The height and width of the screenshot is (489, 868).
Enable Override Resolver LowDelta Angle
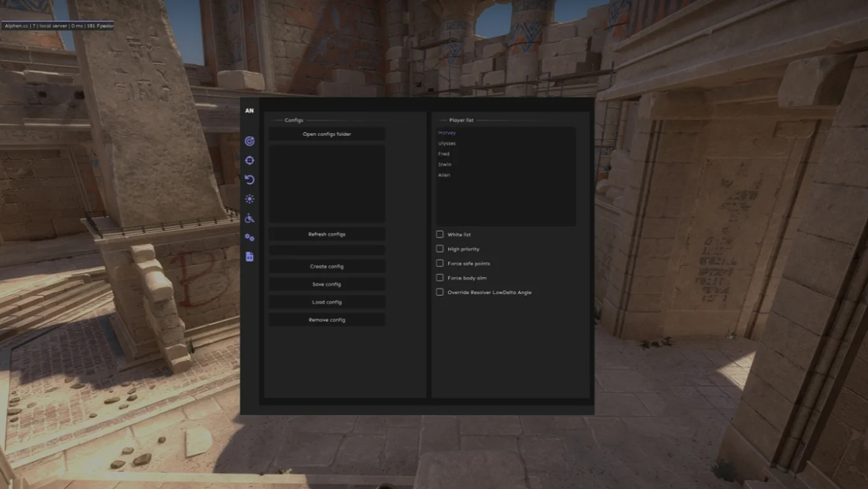point(439,292)
